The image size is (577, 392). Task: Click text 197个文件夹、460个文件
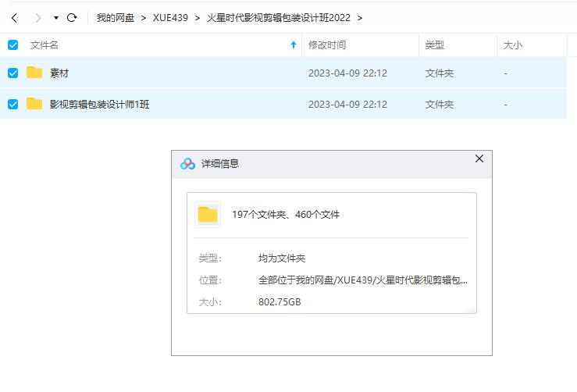[286, 214]
